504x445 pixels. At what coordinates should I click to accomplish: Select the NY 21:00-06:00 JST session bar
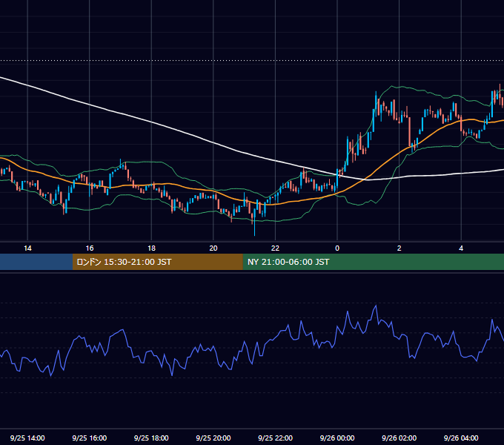373,262
